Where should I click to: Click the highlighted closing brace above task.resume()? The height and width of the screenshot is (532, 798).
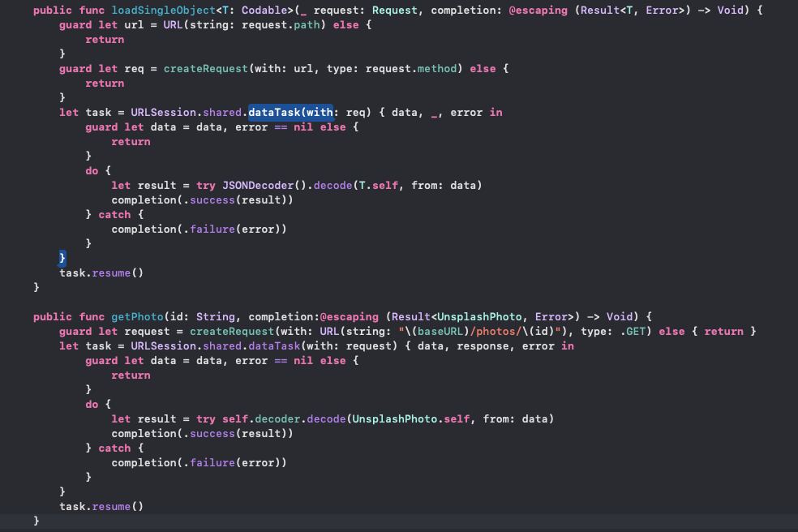[62, 258]
